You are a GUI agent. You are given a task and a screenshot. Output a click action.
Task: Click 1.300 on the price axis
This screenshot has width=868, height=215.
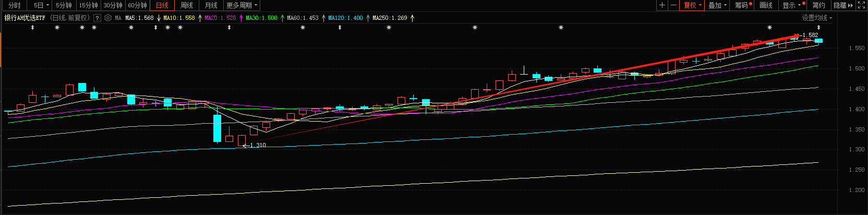click(x=857, y=149)
